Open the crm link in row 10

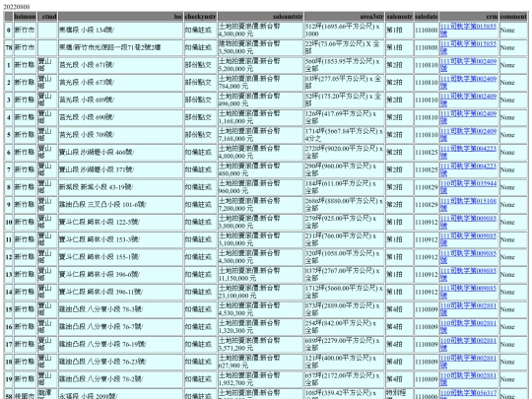point(468,222)
